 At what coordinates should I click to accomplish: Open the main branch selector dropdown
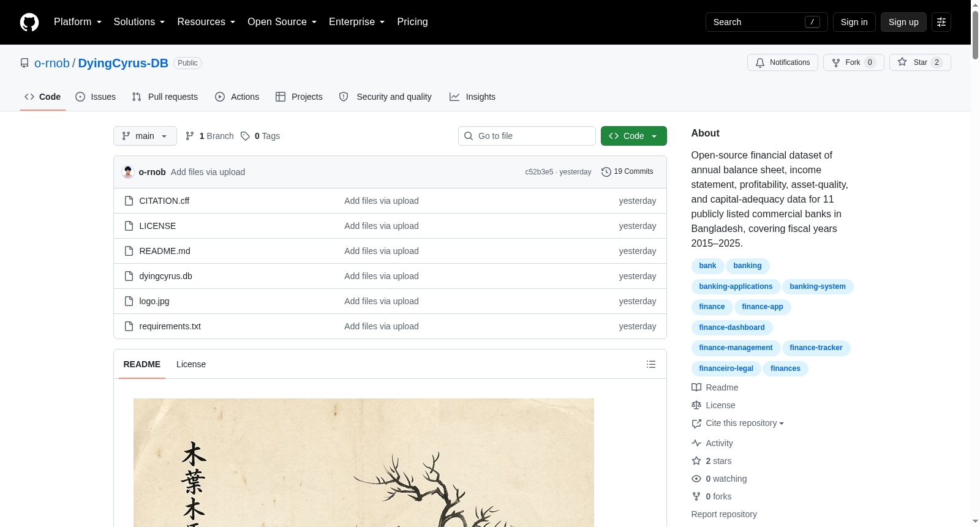145,136
